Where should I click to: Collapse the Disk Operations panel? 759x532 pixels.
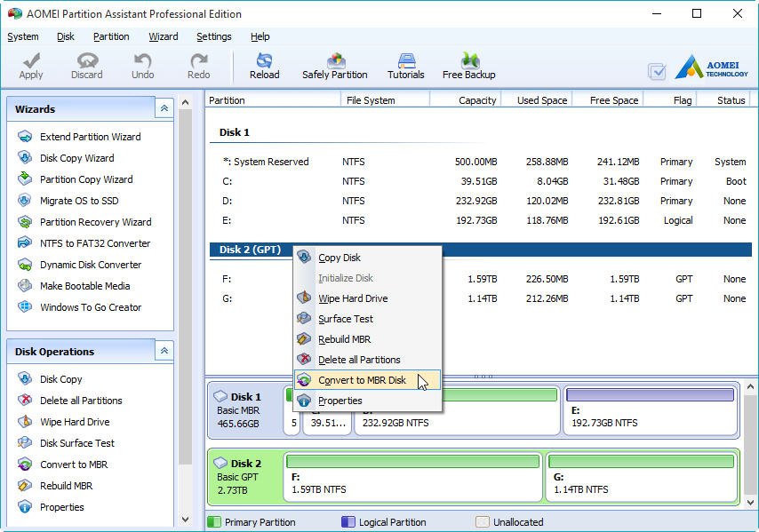[164, 351]
